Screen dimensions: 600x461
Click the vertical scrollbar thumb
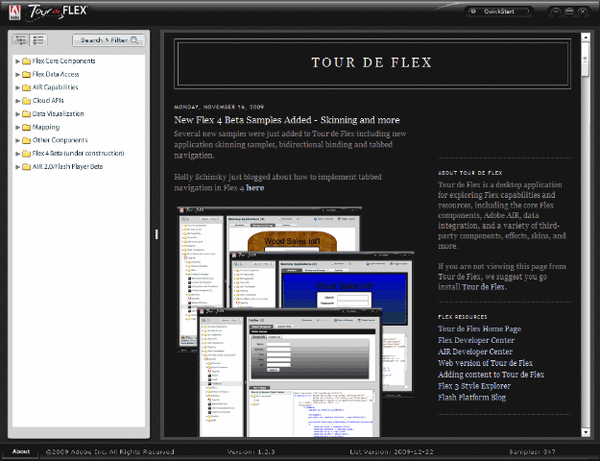point(585,59)
